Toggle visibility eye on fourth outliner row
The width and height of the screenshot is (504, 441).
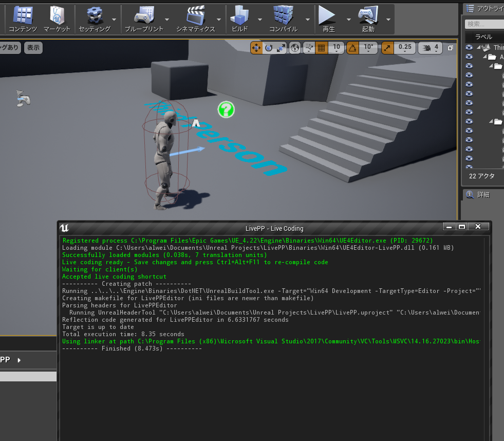tap(469, 75)
